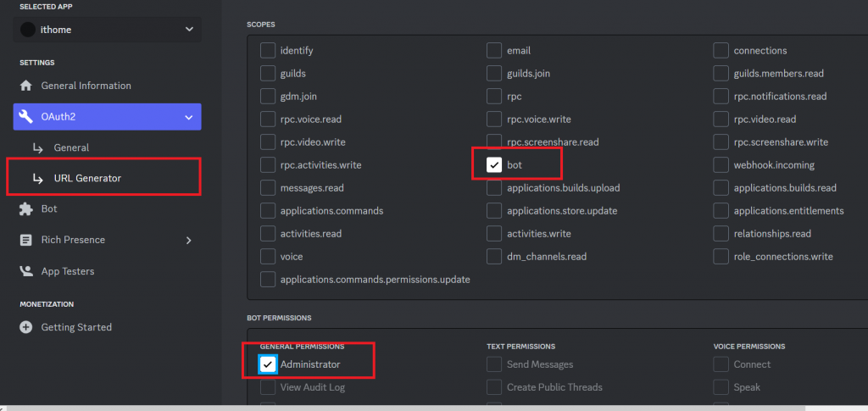The width and height of the screenshot is (868, 411).
Task: Check rpc.activities.write scope
Action: (268, 165)
